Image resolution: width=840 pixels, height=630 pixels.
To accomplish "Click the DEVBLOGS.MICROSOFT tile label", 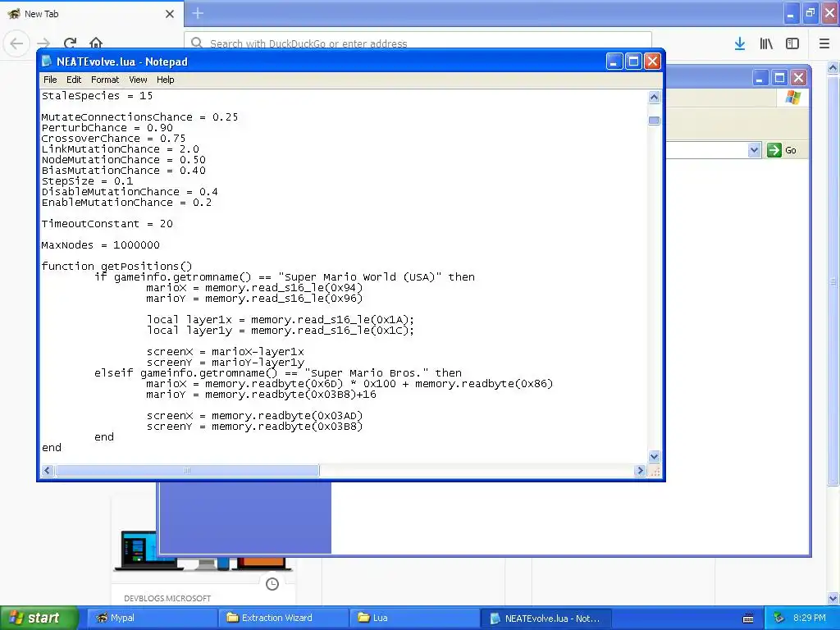I will (167, 598).
